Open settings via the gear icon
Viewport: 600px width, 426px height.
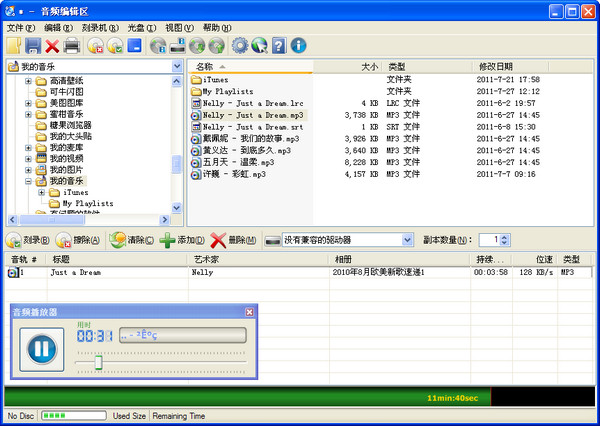[239, 46]
